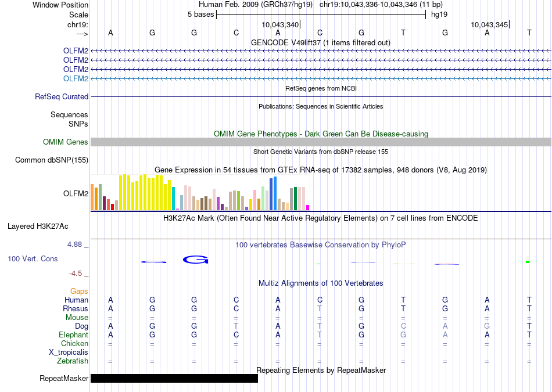The width and height of the screenshot is (552, 392).
Task: Click the light-blue OLFM2 transcript arrow line
Action: click(x=321, y=78)
